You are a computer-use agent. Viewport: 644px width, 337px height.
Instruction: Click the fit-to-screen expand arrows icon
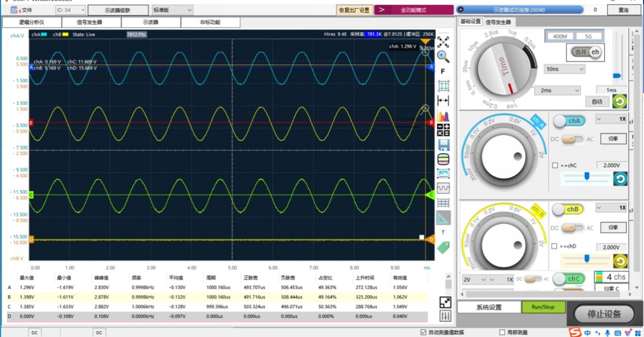(443, 42)
